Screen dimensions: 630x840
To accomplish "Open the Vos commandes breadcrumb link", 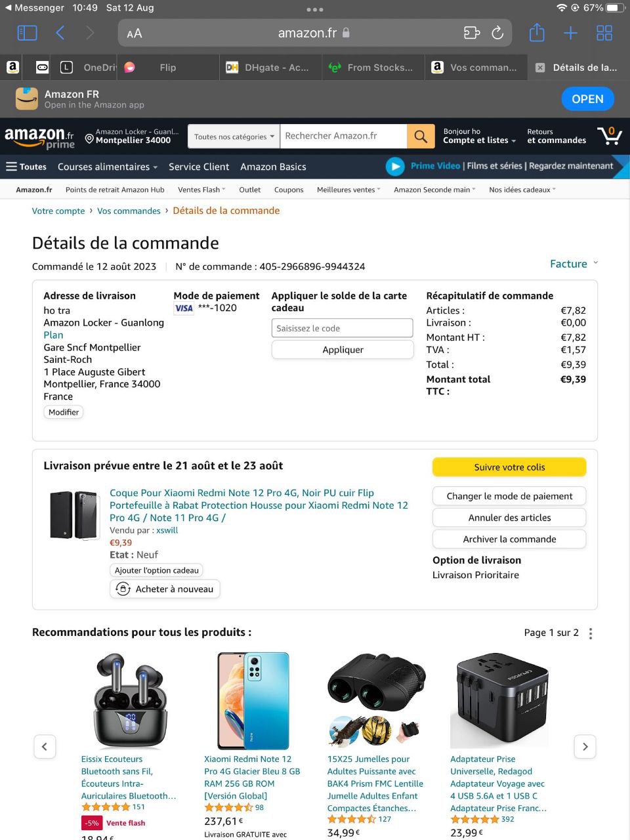I will [129, 211].
